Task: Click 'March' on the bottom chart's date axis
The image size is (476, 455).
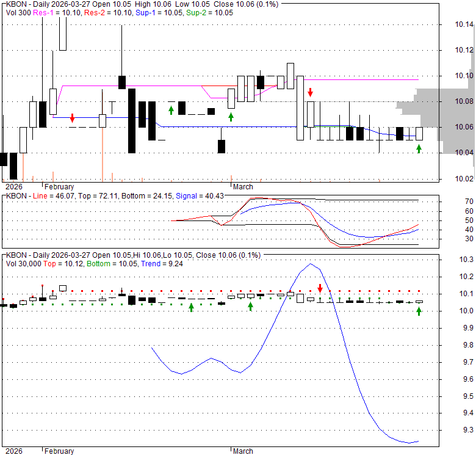Action: click(x=243, y=451)
